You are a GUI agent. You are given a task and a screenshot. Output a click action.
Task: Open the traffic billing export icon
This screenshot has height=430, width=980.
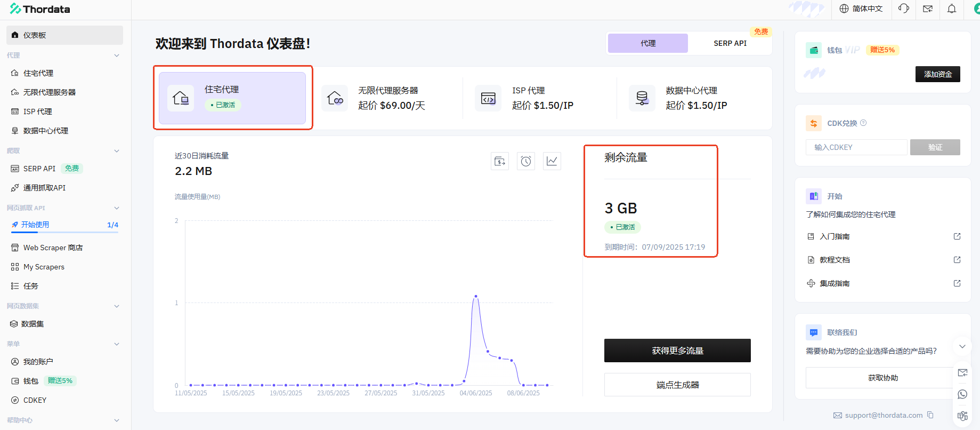[500, 161]
